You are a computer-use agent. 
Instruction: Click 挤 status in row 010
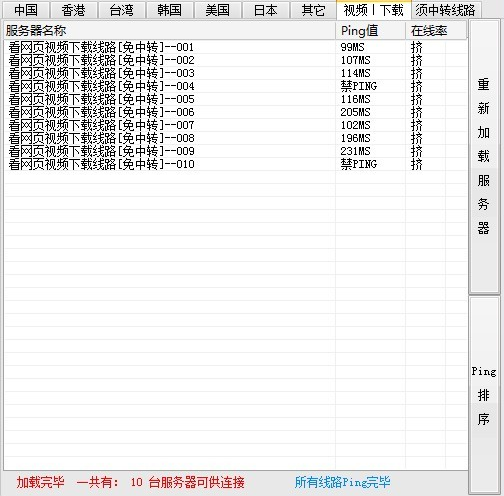417,164
